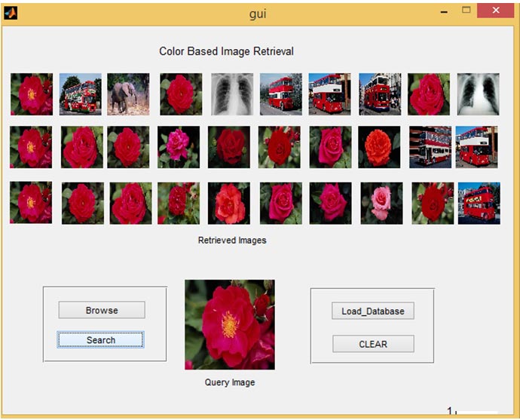
Task: Select the elephant thumbnail
Action: pos(128,94)
